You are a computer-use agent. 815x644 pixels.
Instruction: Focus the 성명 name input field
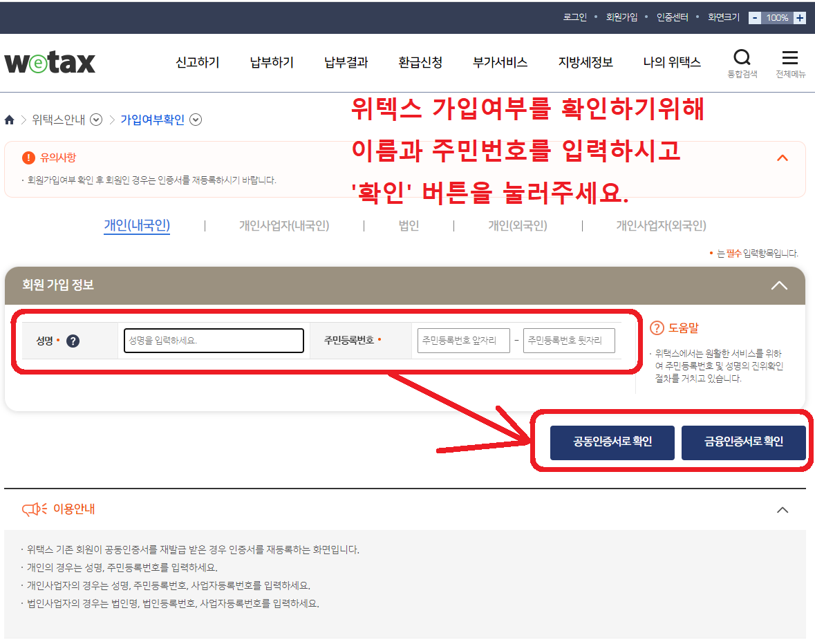[x=214, y=341]
